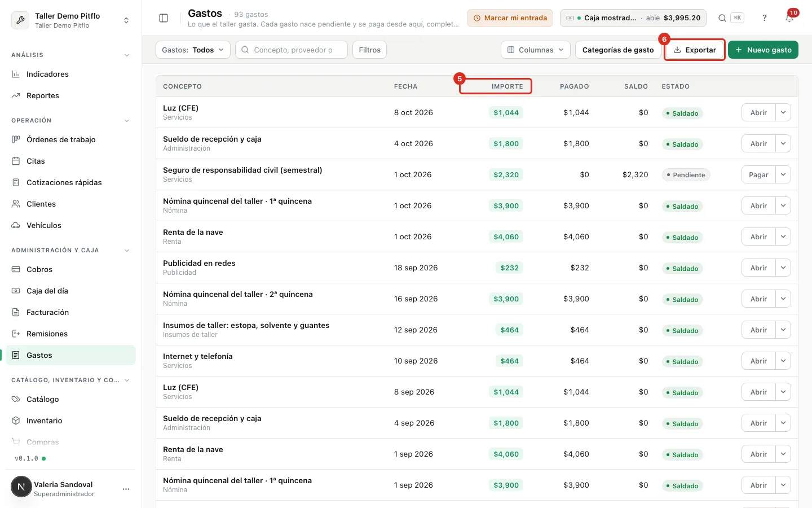Expand actions arrow for Seguro de responsabilidad civil
812x508 pixels.
pos(783,174)
